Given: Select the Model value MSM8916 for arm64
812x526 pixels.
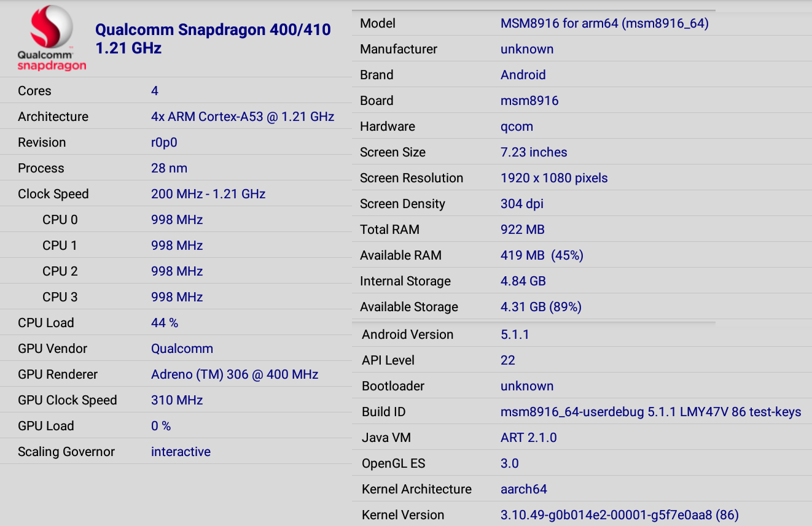Looking at the screenshot, I should [x=604, y=23].
